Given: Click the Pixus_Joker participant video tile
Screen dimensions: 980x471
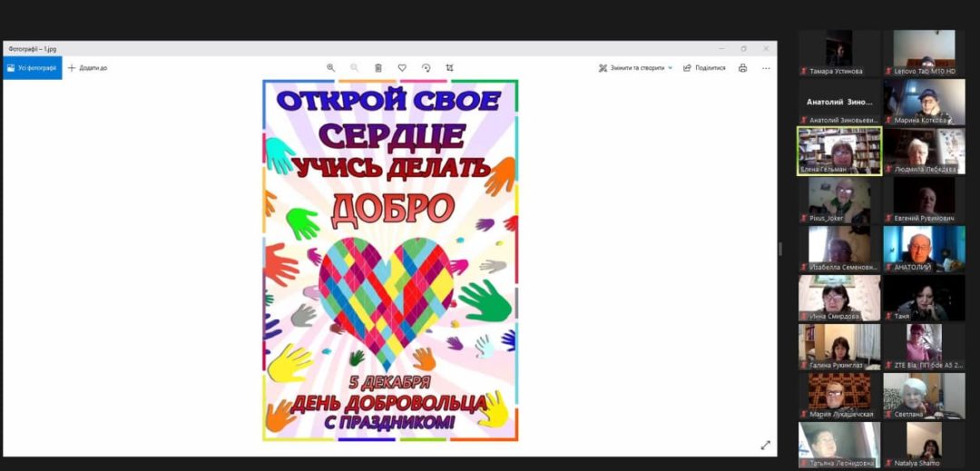Looking at the screenshot, I should pyautogui.click(x=838, y=199).
